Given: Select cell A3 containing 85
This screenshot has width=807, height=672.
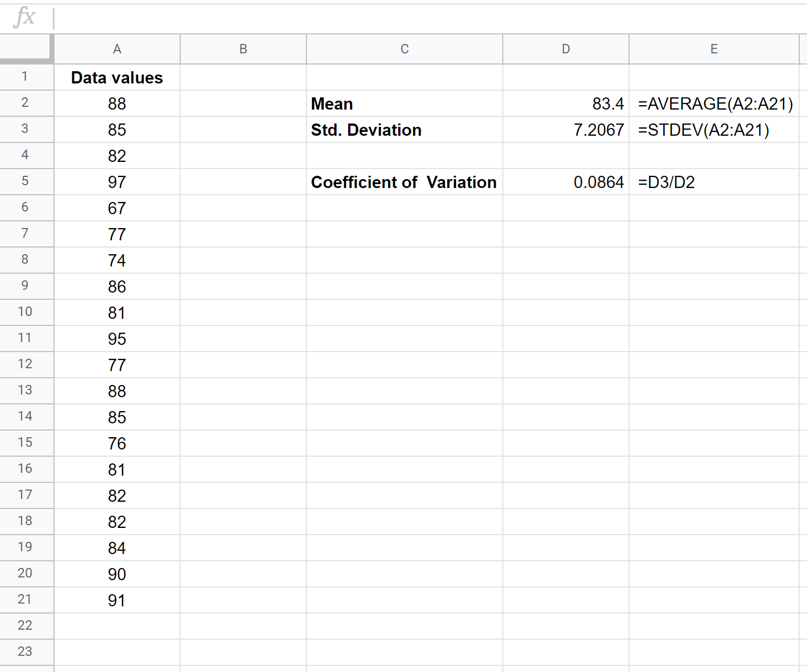Looking at the screenshot, I should pos(117,130).
